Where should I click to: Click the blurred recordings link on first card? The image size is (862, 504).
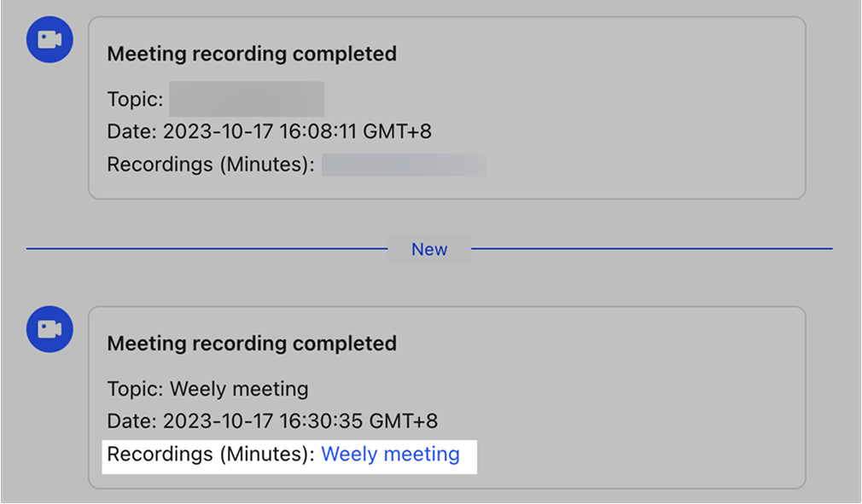[404, 164]
